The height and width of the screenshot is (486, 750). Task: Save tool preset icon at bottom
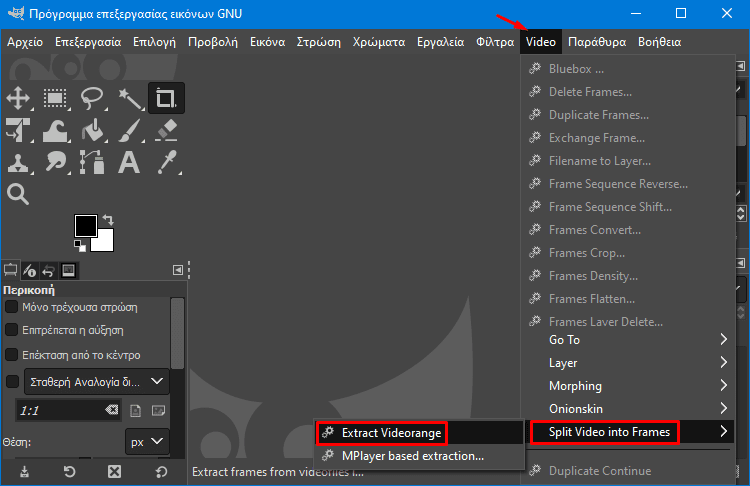click(x=24, y=472)
